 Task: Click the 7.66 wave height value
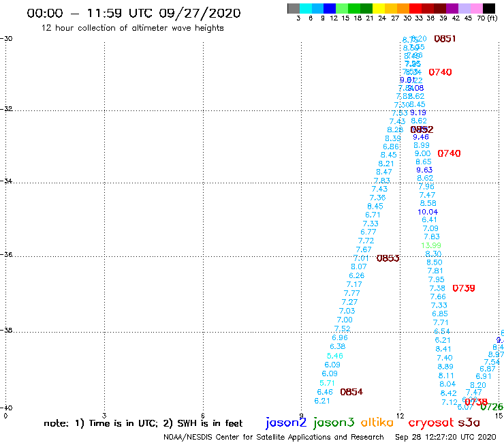438,296
